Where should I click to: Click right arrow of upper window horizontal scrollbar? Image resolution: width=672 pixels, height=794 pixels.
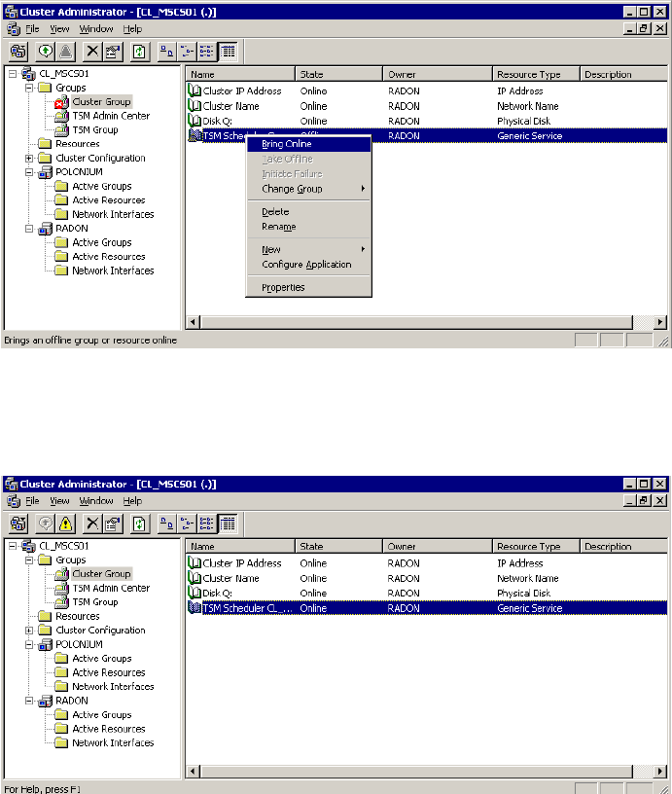click(x=660, y=322)
